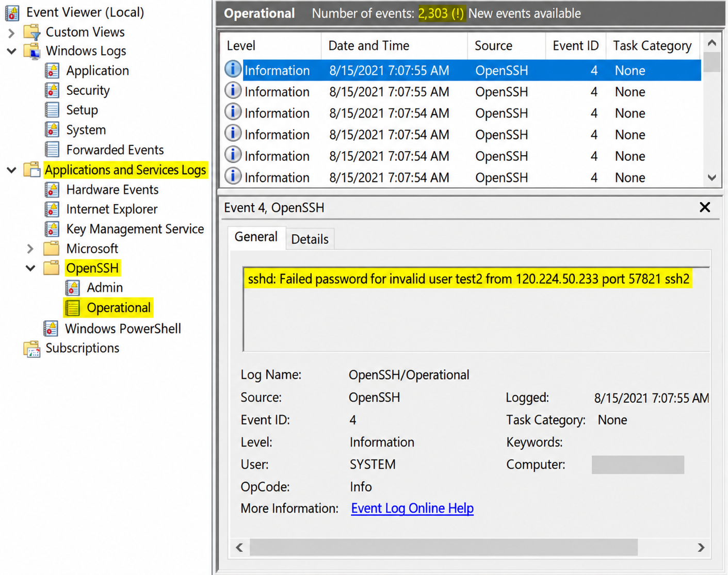Click the Applications and Services Logs folder icon
This screenshot has width=728, height=575.
(32, 170)
